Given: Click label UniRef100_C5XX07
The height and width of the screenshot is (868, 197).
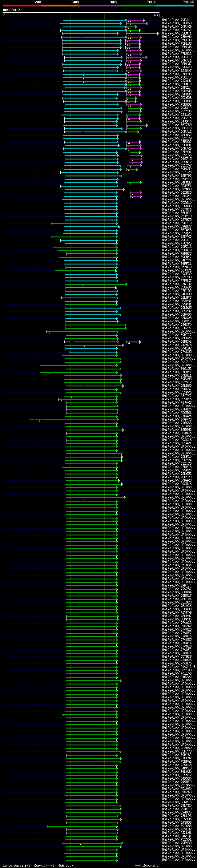Looking at the screenshot, I should coord(177,166).
